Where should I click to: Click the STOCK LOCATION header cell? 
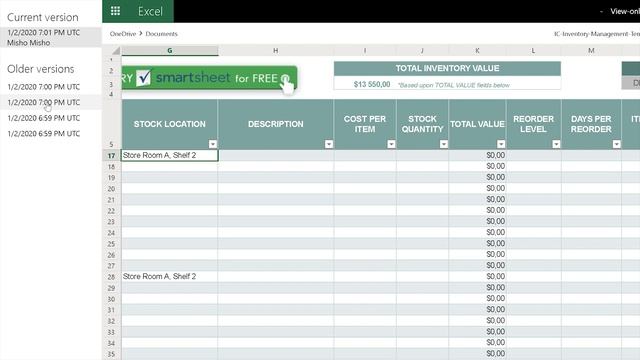[x=170, y=124]
